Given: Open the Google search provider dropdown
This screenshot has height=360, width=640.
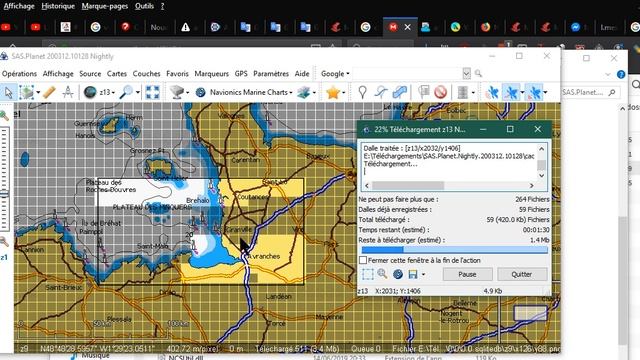Looking at the screenshot, I should coord(335,73).
